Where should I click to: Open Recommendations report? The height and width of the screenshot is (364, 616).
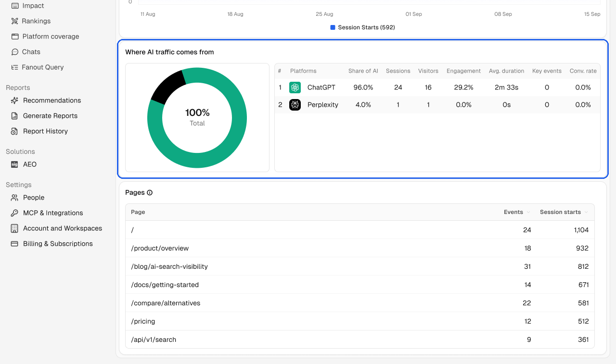point(52,100)
